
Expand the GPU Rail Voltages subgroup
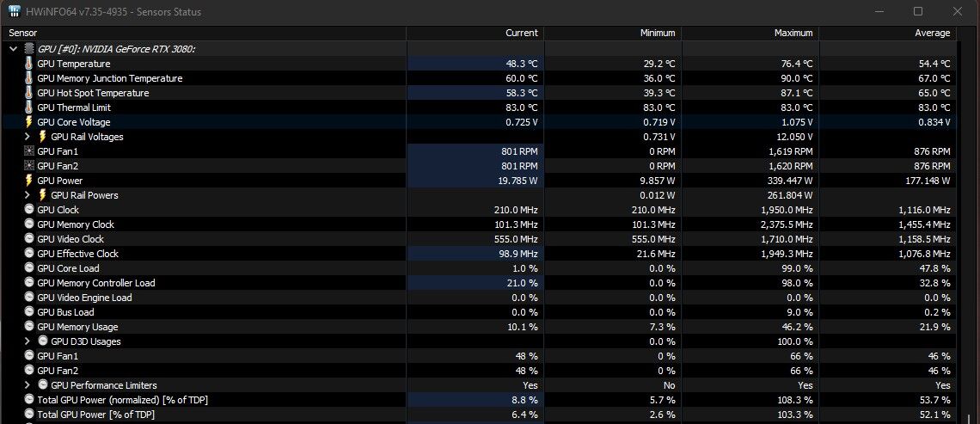point(27,137)
